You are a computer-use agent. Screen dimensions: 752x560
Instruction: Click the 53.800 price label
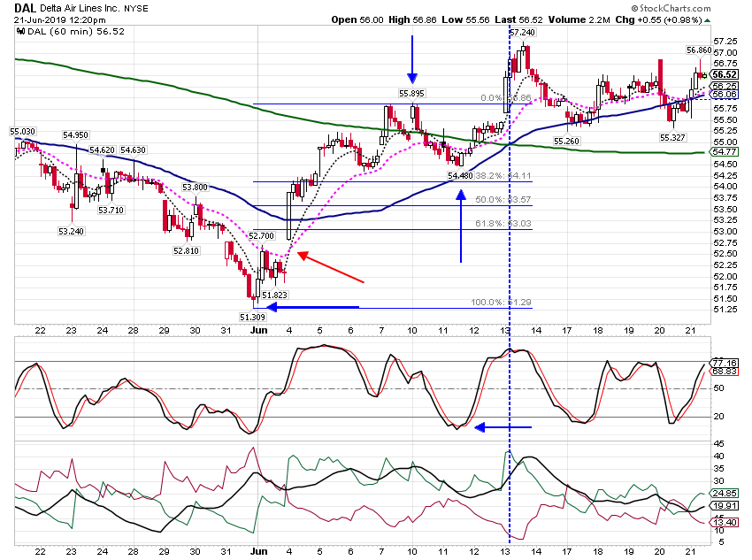click(195, 187)
